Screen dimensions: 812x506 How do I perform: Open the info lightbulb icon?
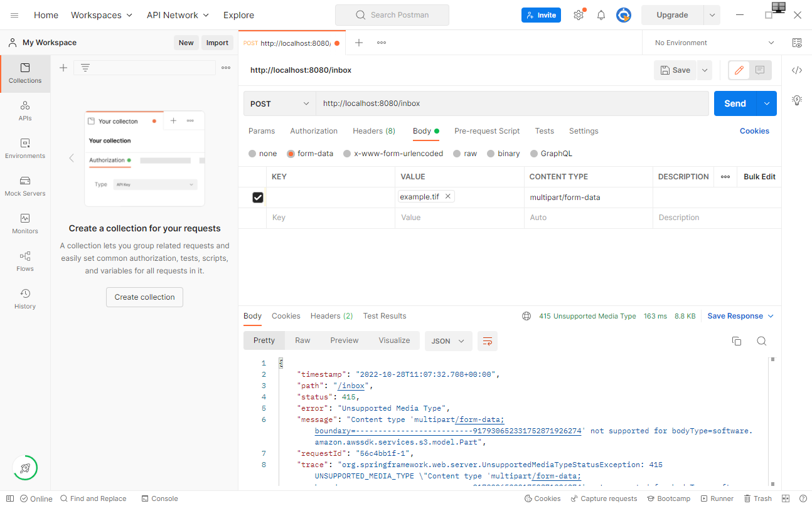[x=797, y=100]
